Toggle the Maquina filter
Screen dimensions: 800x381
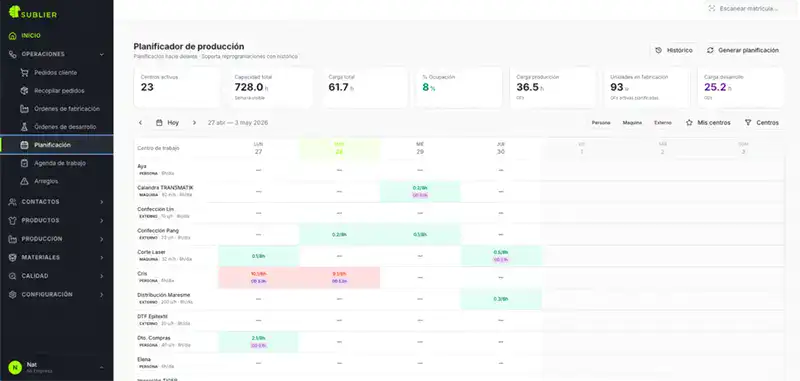[x=632, y=122]
